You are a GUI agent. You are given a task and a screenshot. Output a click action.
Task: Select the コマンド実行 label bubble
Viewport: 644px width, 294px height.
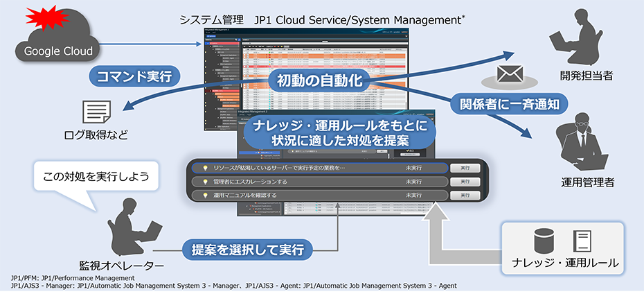(134, 76)
